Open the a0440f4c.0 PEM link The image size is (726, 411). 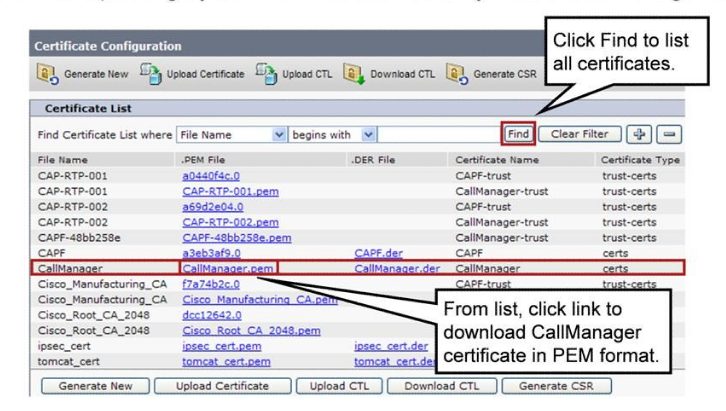click(211, 176)
